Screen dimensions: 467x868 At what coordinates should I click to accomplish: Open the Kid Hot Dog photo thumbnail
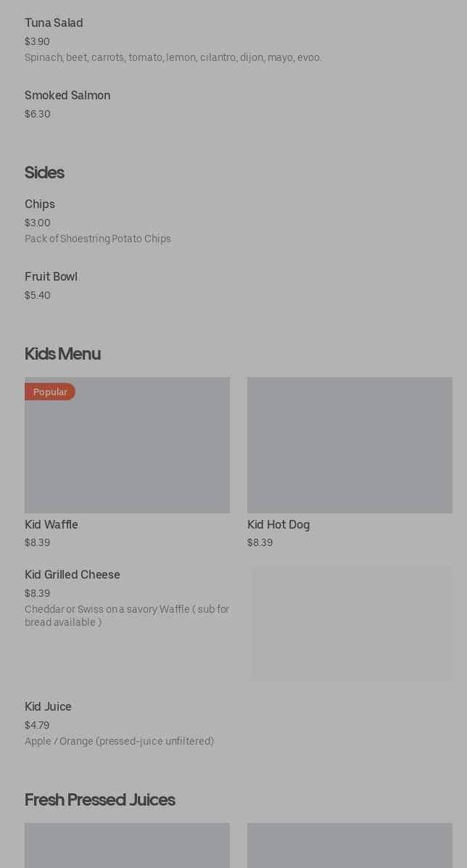(x=350, y=445)
